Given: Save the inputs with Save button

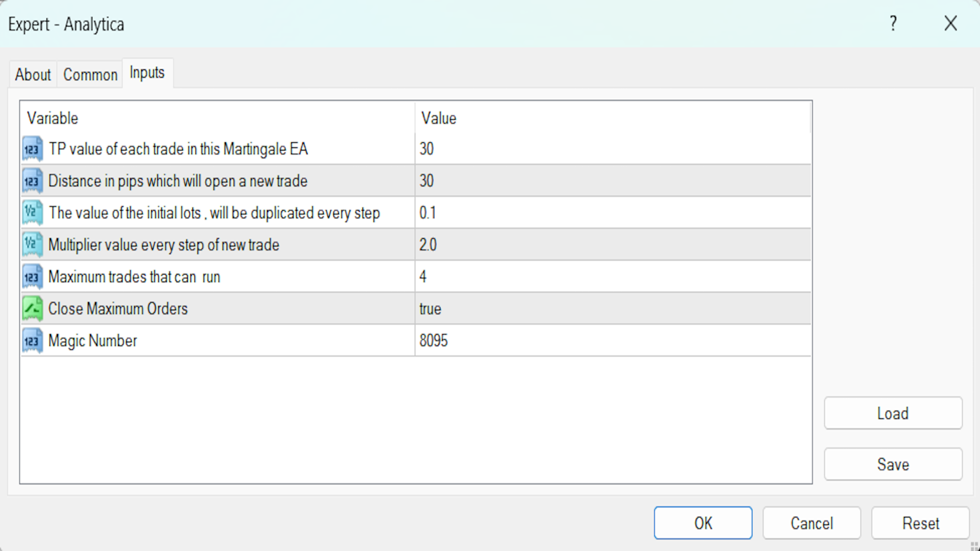Looking at the screenshot, I should 893,464.
